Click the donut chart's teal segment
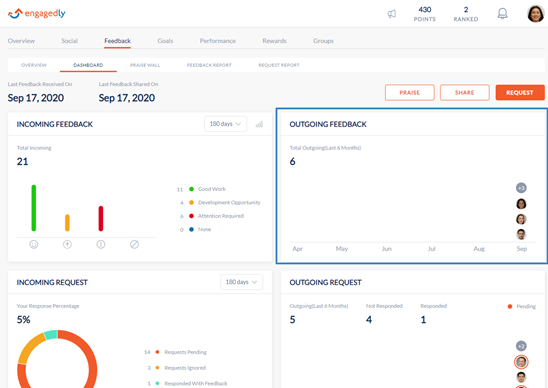Image resolution: width=548 pixels, height=388 pixels. click(x=51, y=335)
